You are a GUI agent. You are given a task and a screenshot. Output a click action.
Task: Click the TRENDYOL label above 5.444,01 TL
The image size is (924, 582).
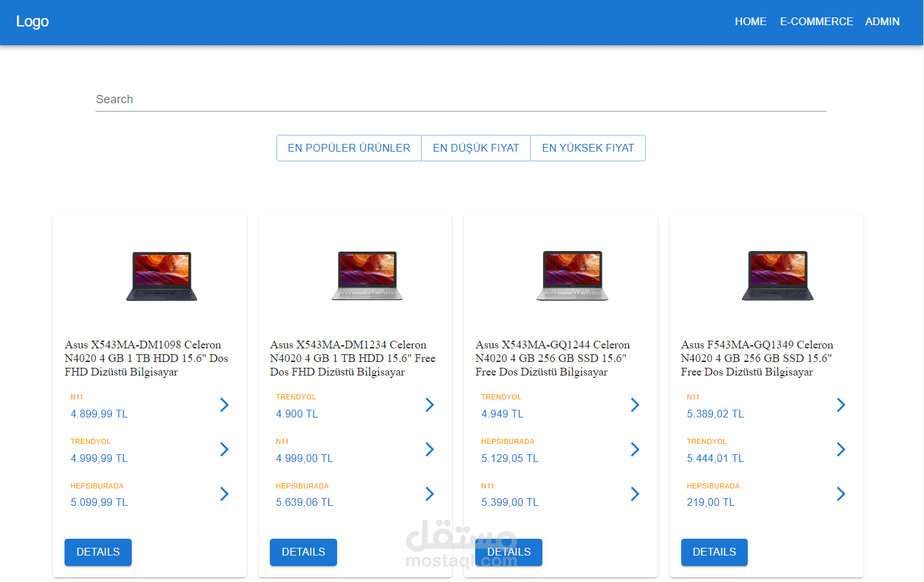(706, 442)
